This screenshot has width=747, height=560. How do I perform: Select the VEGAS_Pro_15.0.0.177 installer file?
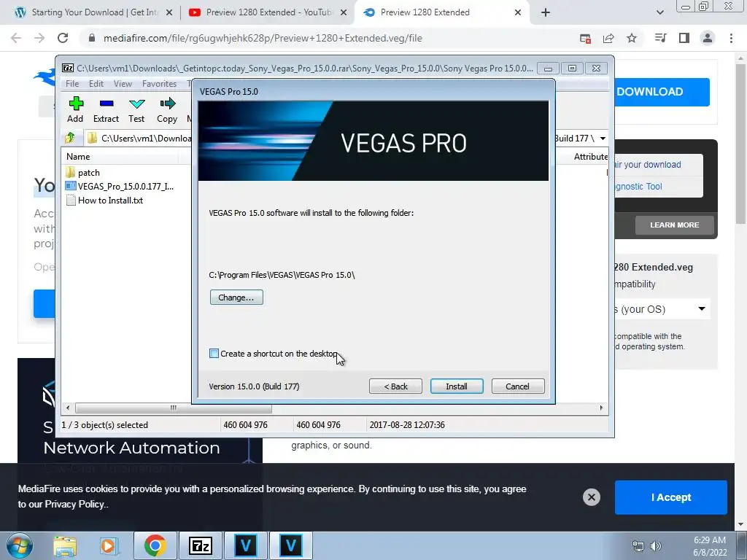(x=120, y=186)
